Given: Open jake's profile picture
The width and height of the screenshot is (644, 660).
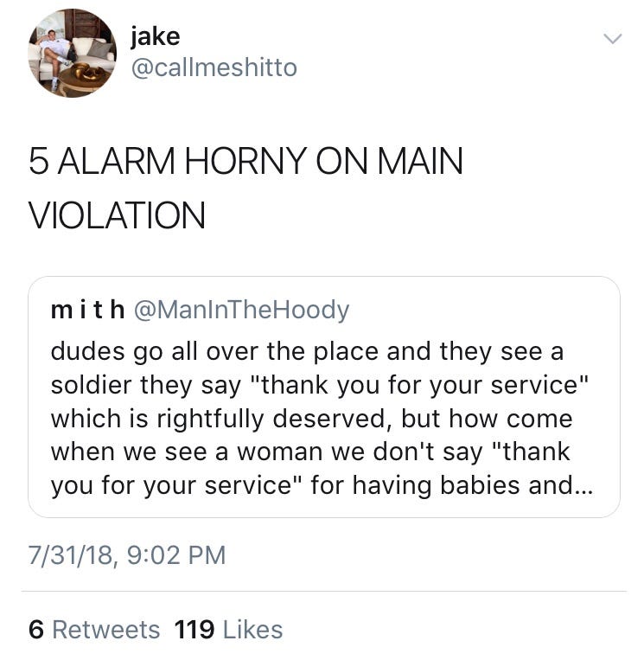Looking at the screenshot, I should [x=73, y=53].
